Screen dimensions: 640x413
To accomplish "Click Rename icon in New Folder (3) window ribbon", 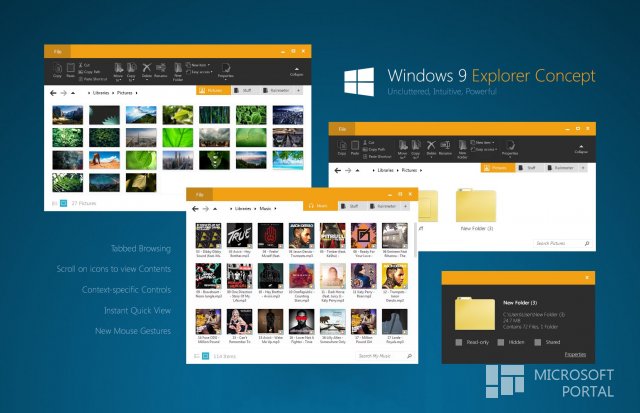I will (445, 145).
